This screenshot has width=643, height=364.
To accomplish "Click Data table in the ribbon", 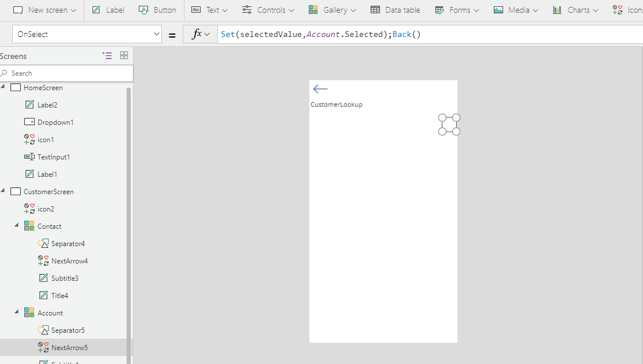I will coord(396,10).
